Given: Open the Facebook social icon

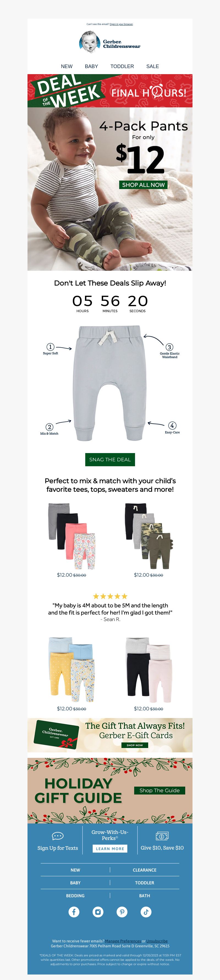Looking at the screenshot, I should (x=74, y=912).
